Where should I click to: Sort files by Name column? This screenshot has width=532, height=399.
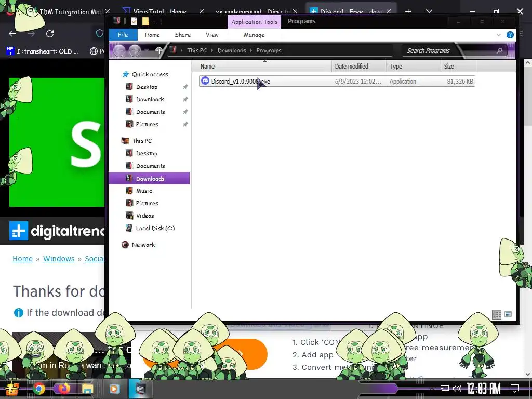(262, 66)
